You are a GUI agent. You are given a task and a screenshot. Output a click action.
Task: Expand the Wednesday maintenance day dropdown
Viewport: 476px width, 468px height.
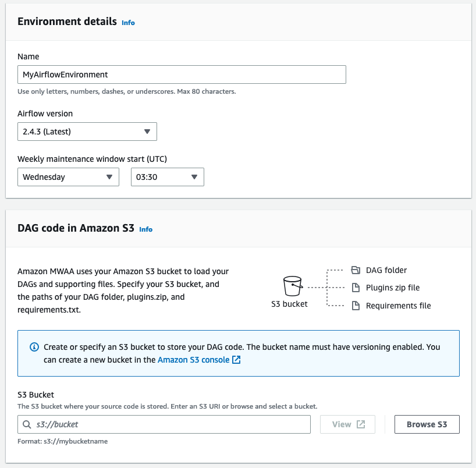[68, 177]
